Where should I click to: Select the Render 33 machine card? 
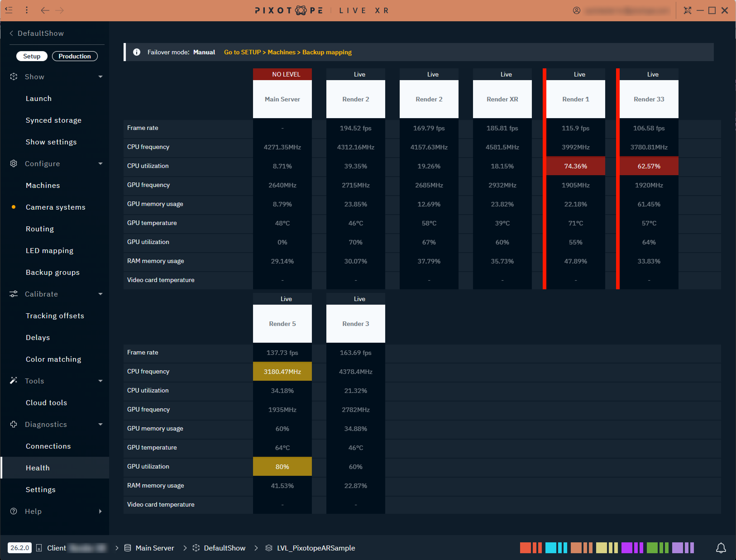649,99
